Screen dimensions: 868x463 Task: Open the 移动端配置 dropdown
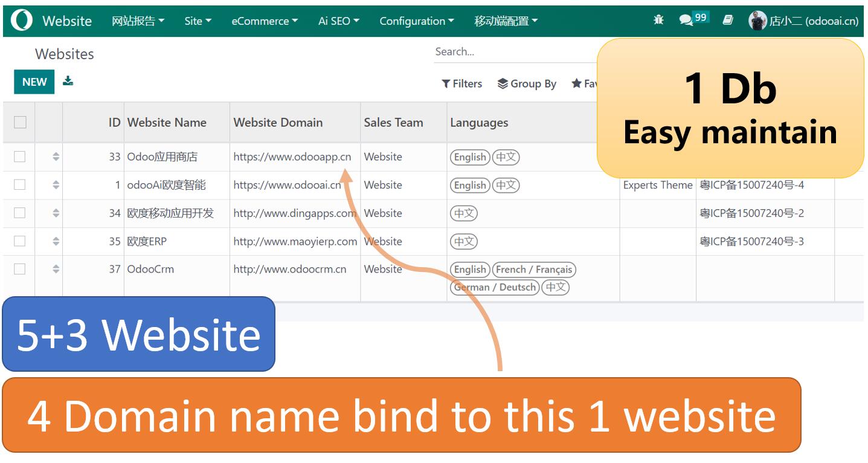(x=506, y=21)
